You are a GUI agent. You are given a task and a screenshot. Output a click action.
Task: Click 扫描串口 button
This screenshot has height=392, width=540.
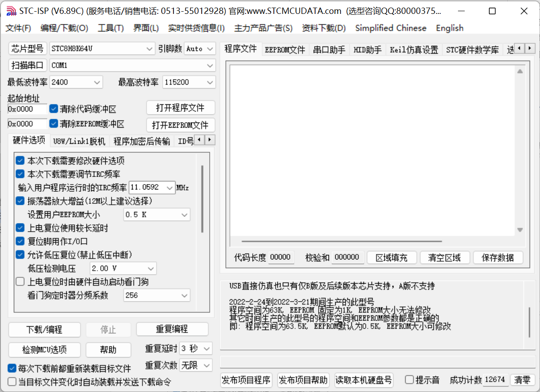(x=27, y=65)
